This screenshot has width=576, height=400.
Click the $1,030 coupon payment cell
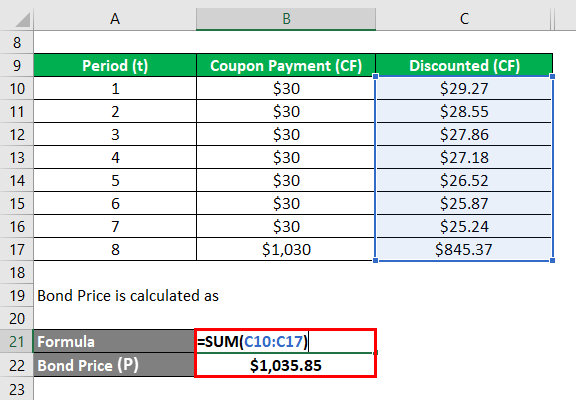coord(286,249)
